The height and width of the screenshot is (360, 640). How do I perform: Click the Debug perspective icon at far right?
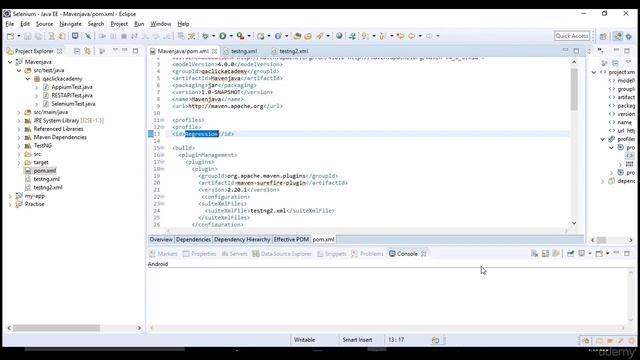point(629,36)
